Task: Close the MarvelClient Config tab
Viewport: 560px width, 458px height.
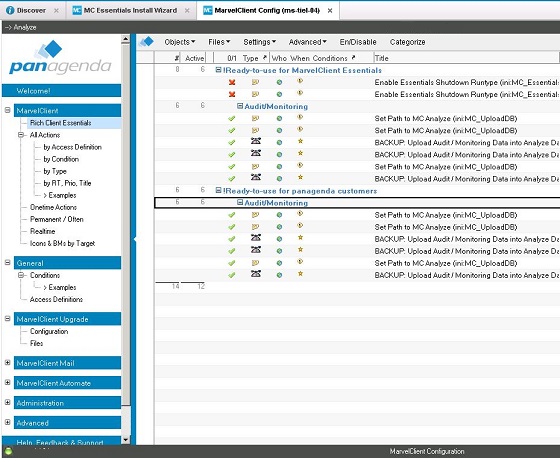Action: tap(330, 11)
